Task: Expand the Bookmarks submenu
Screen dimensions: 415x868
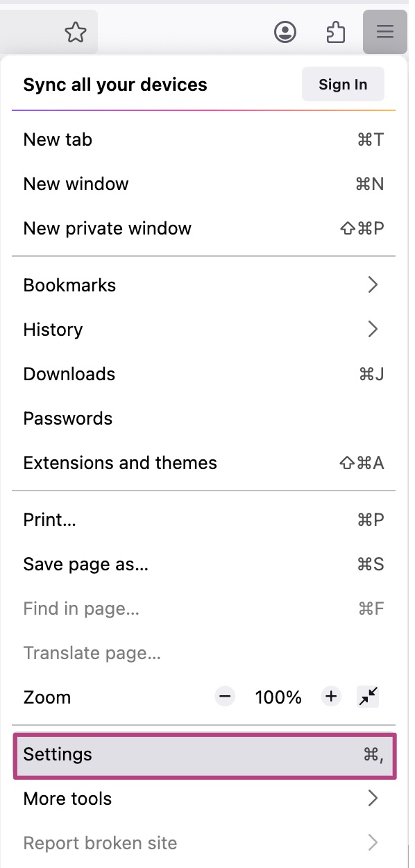Action: [204, 285]
